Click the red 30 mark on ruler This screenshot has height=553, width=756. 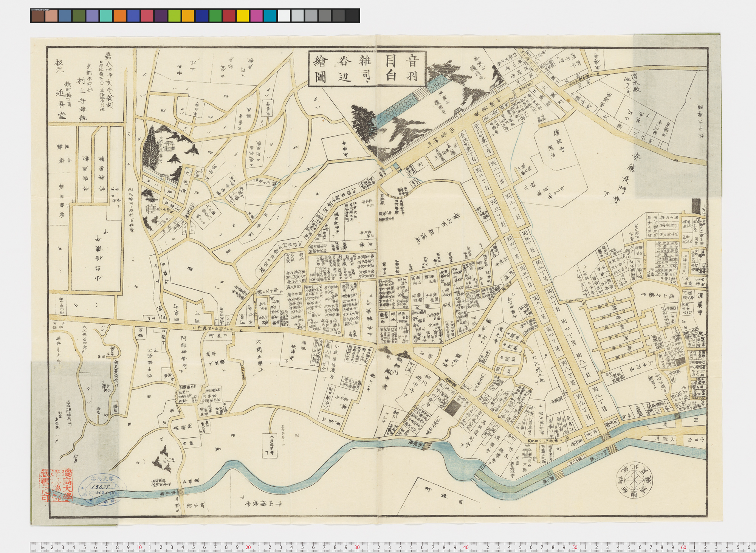click(x=357, y=547)
